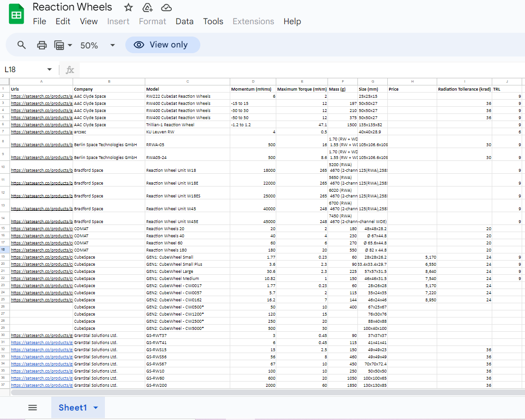Open the RRWA-05 row satsearch link
The width and height of the screenshot is (525, 420).
coord(41,145)
